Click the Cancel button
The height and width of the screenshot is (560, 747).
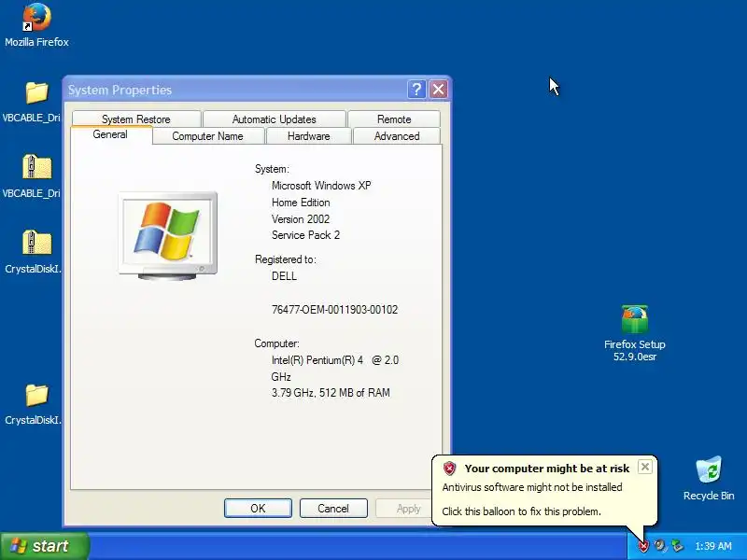(x=333, y=509)
